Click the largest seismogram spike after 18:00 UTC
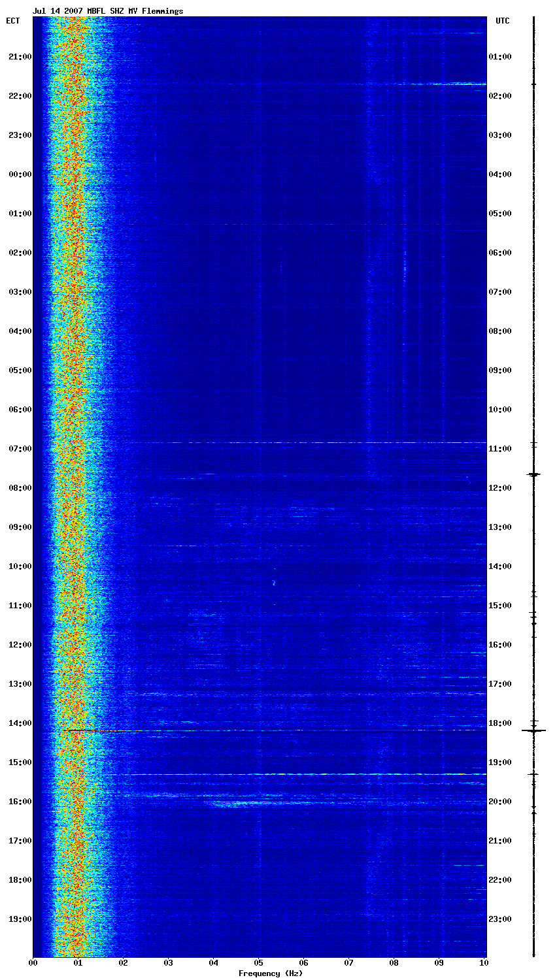Screen dimensions: 557x980 tap(533, 730)
